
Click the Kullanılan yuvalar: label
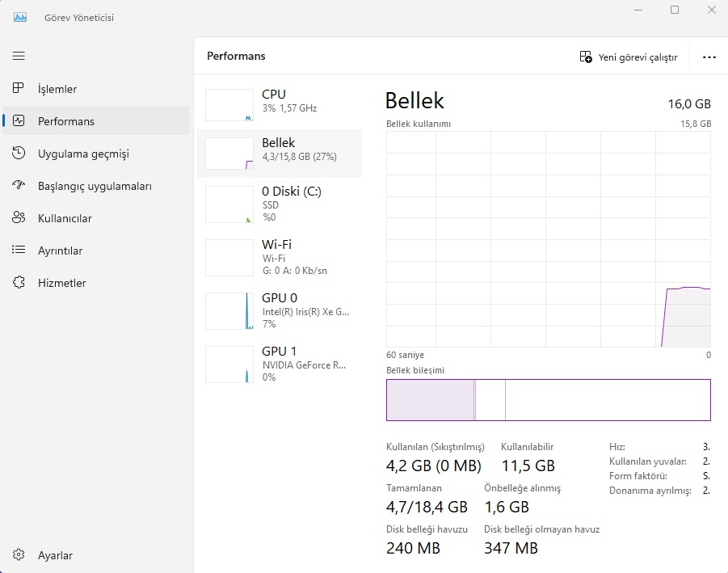coord(648,461)
